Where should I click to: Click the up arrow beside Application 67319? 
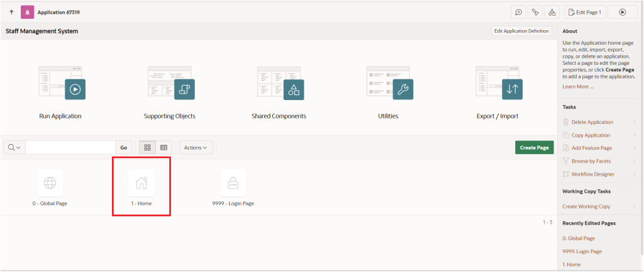click(11, 12)
